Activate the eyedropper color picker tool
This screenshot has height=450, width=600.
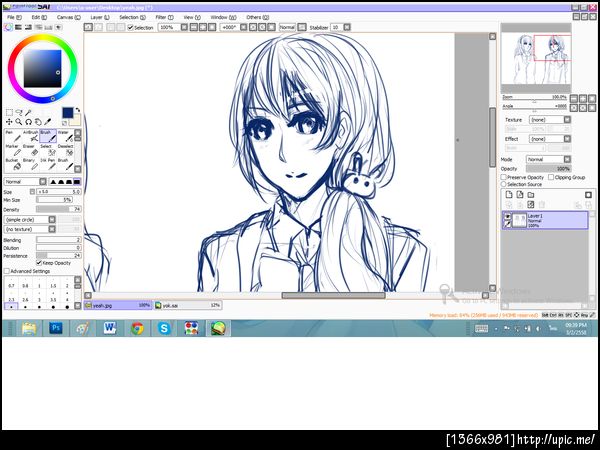coord(47,122)
